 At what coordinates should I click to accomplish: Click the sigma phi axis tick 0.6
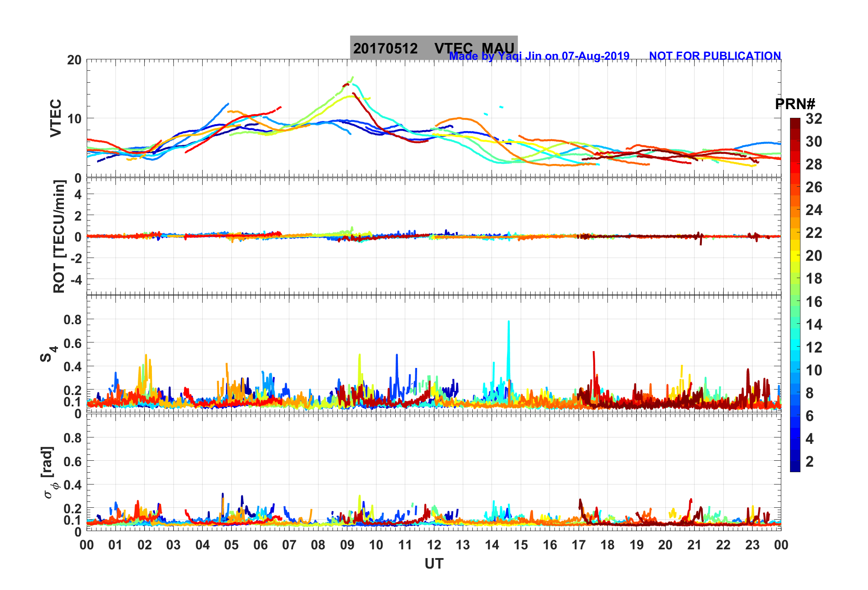[73, 461]
